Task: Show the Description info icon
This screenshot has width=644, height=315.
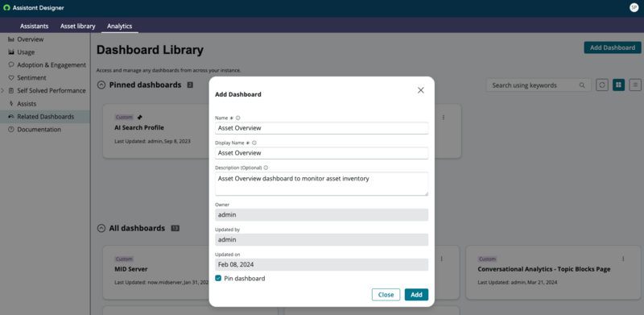Action: [266, 168]
